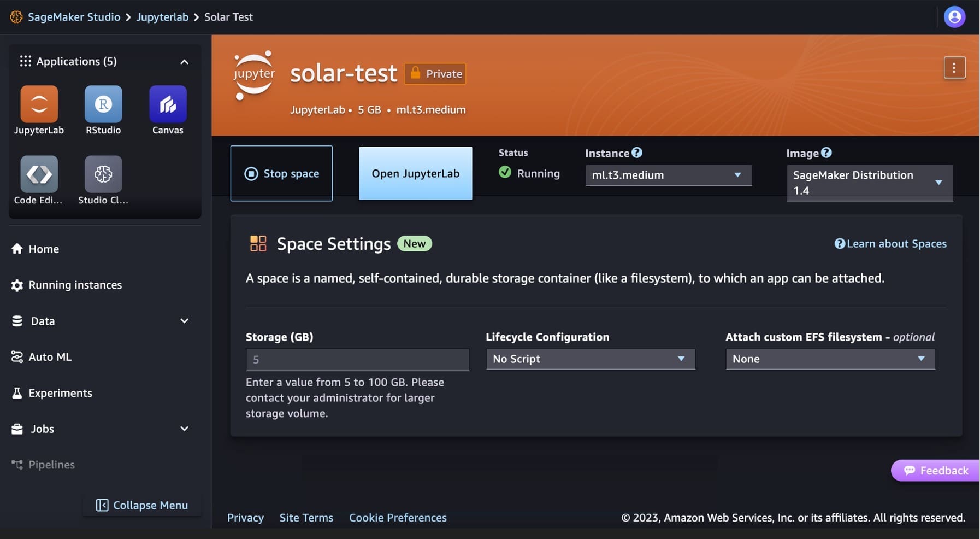Open the user profile avatar

[954, 17]
